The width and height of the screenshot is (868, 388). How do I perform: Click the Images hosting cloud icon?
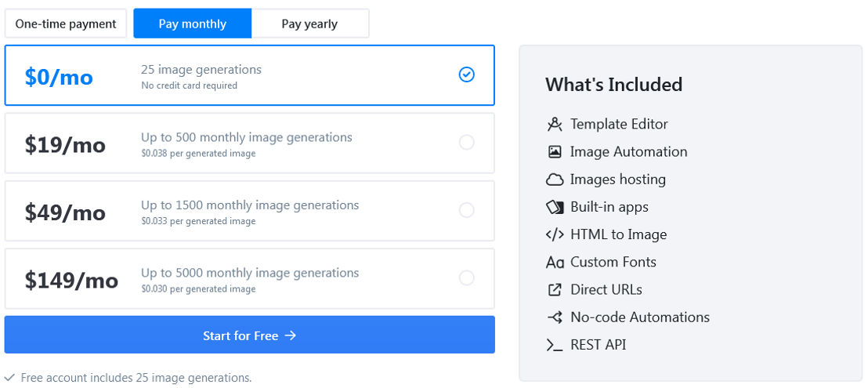(x=555, y=179)
